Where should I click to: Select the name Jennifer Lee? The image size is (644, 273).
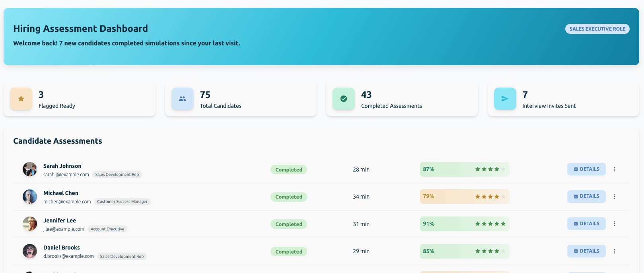tap(60, 220)
